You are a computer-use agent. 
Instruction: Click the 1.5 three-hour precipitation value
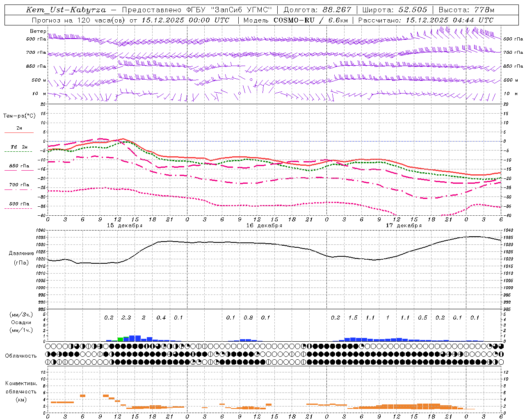pos(353,318)
